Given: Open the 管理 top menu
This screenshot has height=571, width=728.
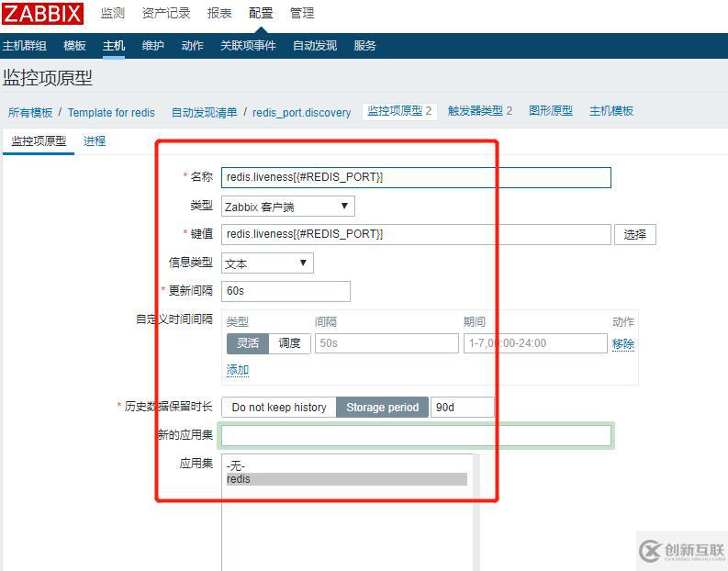Looking at the screenshot, I should (x=302, y=13).
